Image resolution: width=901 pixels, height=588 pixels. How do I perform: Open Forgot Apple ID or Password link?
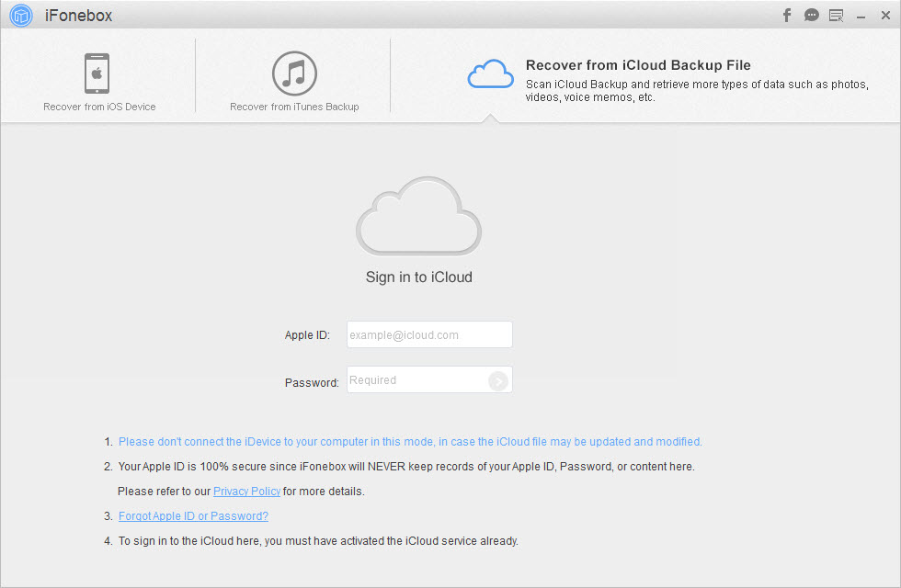(x=193, y=516)
